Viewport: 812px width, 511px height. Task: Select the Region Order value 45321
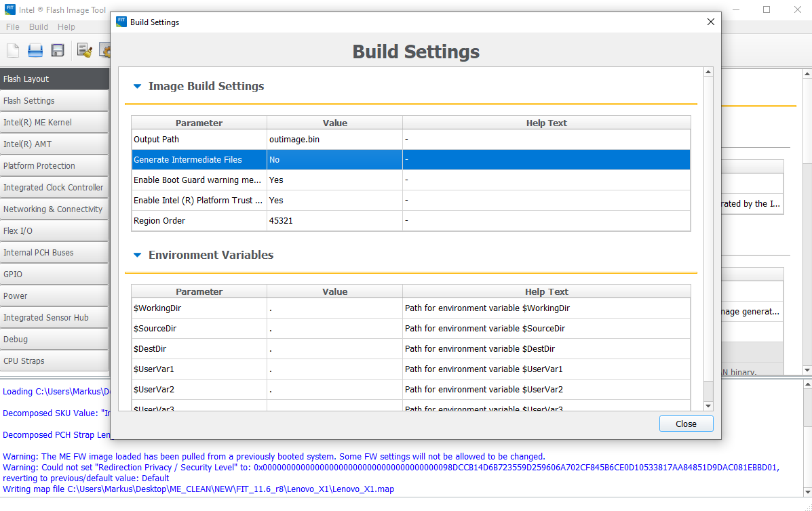334,221
